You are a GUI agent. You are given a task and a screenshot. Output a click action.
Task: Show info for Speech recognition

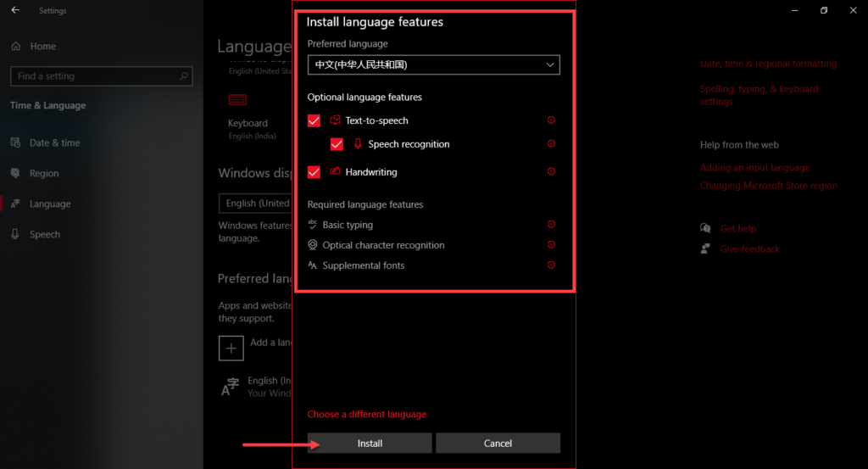tap(551, 143)
